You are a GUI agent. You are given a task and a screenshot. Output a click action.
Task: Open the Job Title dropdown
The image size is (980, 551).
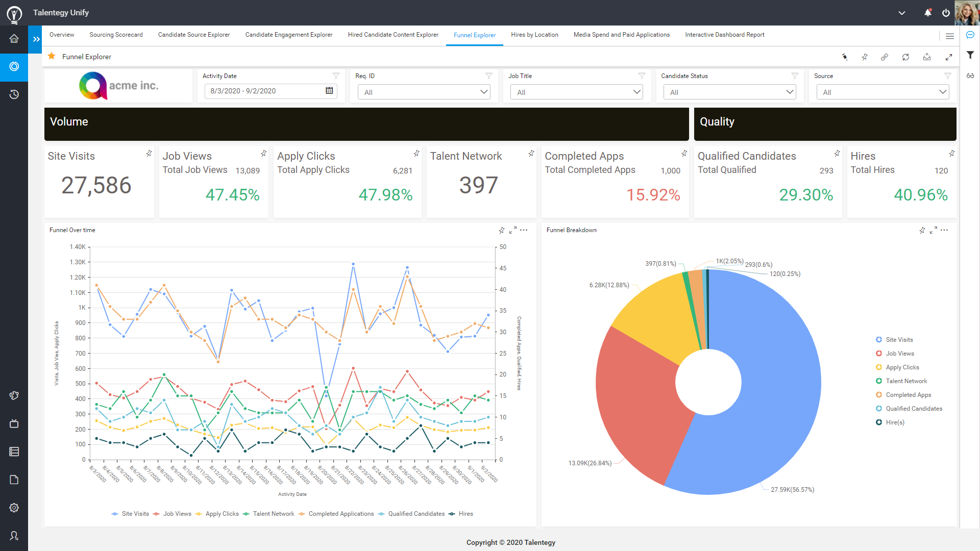[x=576, y=92]
